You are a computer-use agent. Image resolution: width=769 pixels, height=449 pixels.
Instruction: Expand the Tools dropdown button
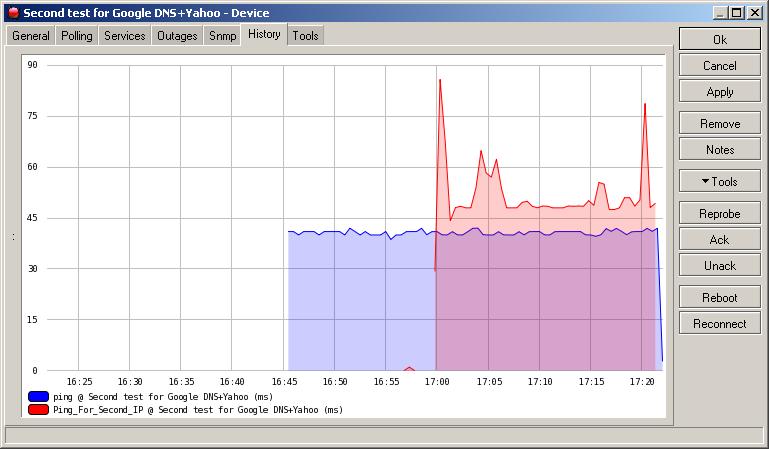pyautogui.click(x=719, y=181)
